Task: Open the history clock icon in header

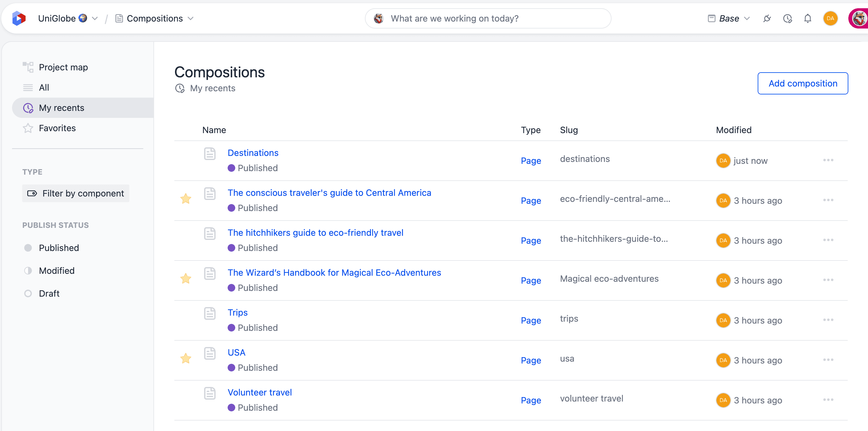Action: 787,18
